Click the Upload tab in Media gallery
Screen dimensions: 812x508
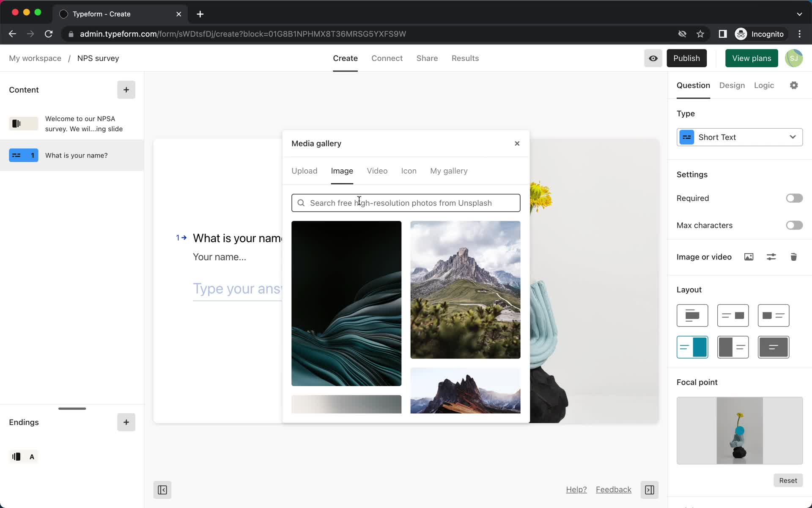pos(304,171)
